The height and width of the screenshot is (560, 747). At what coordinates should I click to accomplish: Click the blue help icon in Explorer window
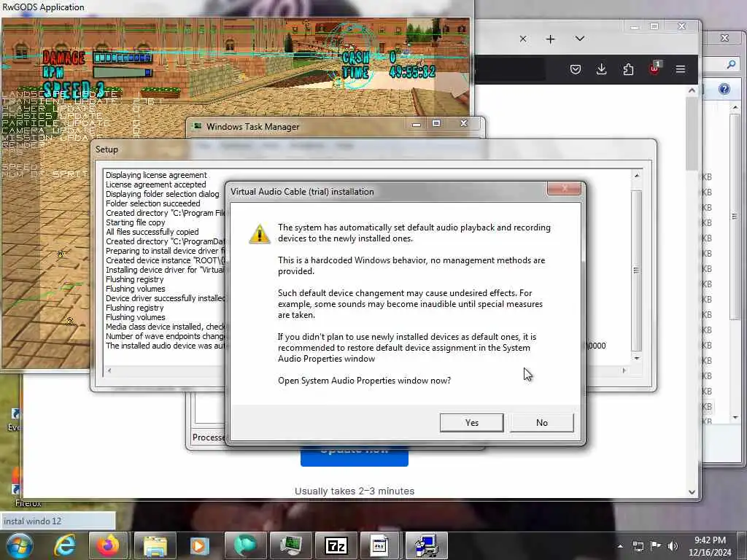724,89
